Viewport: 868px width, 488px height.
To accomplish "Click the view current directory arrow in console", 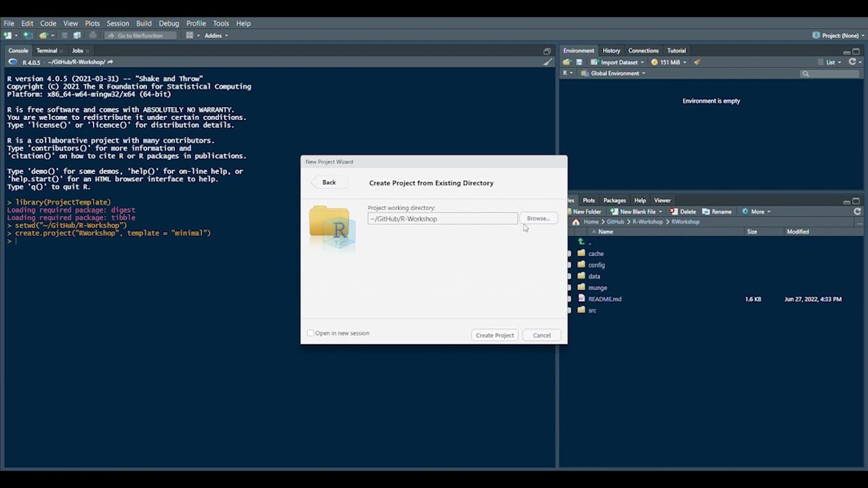I will coord(110,62).
